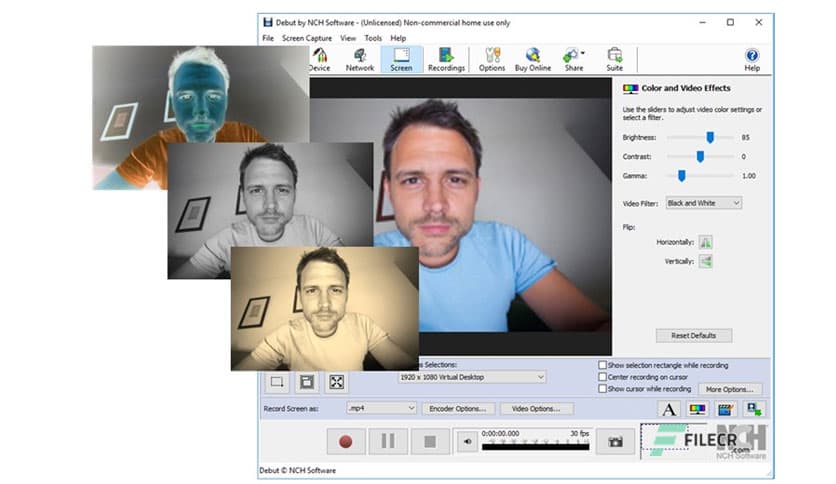Viewport: 836px width, 484px height.
Task: Toggle Center recording on cursor checkbox
Action: pos(603,378)
